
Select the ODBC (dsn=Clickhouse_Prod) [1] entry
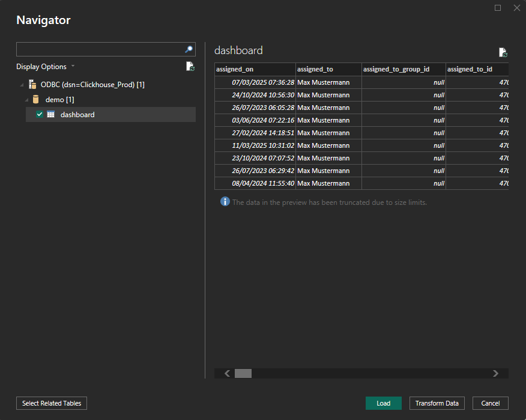coord(92,85)
